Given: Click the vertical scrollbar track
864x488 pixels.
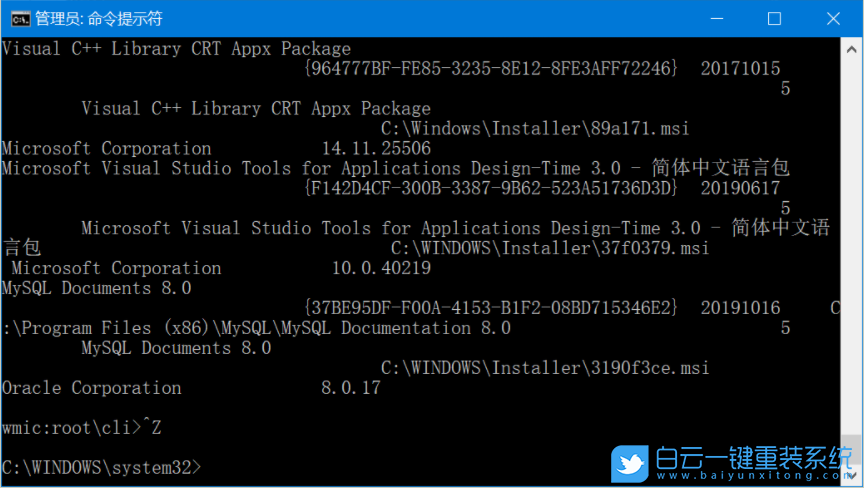Looking at the screenshot, I should pyautogui.click(x=854, y=250).
